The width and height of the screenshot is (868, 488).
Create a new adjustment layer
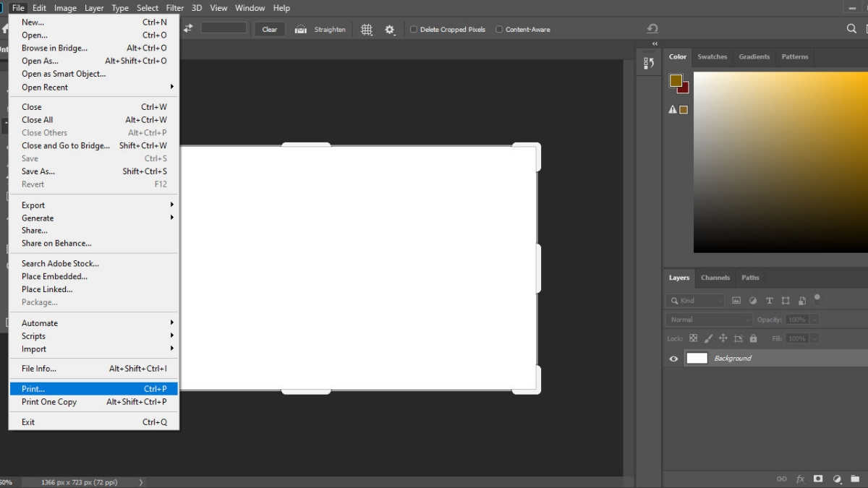[x=837, y=479]
